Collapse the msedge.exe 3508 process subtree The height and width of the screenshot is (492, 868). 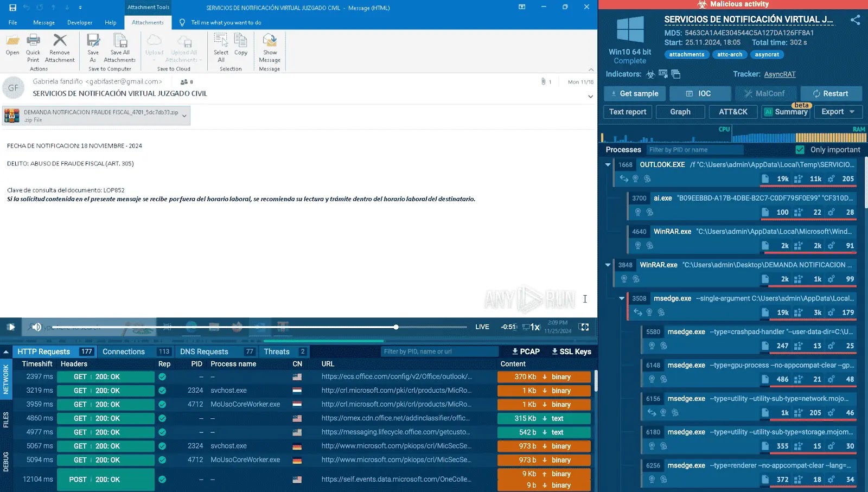pos(622,298)
